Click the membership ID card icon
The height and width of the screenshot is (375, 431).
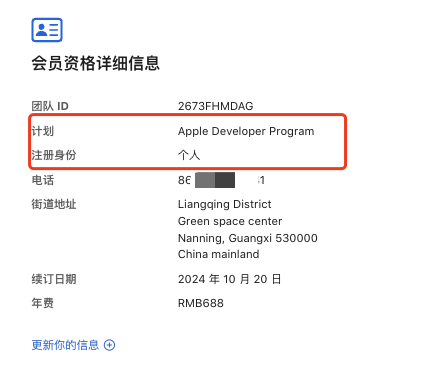(47, 30)
